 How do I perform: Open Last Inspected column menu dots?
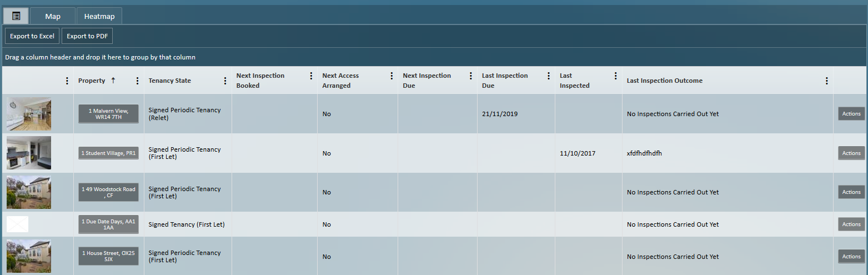coord(615,76)
